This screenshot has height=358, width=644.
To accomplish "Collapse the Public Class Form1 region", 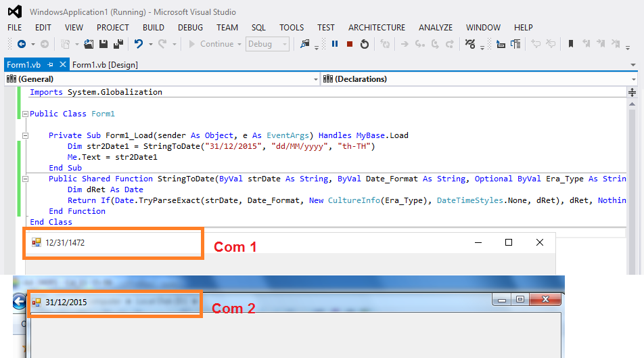I will click(25, 114).
